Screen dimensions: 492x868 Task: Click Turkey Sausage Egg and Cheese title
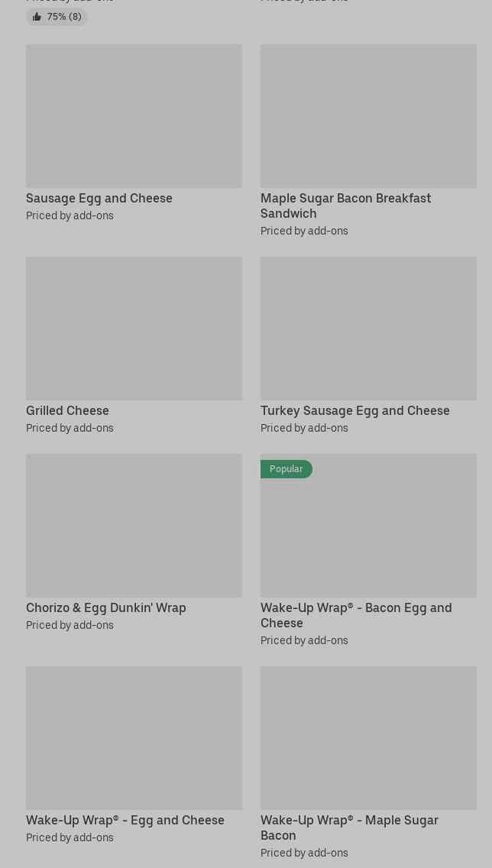(x=355, y=411)
